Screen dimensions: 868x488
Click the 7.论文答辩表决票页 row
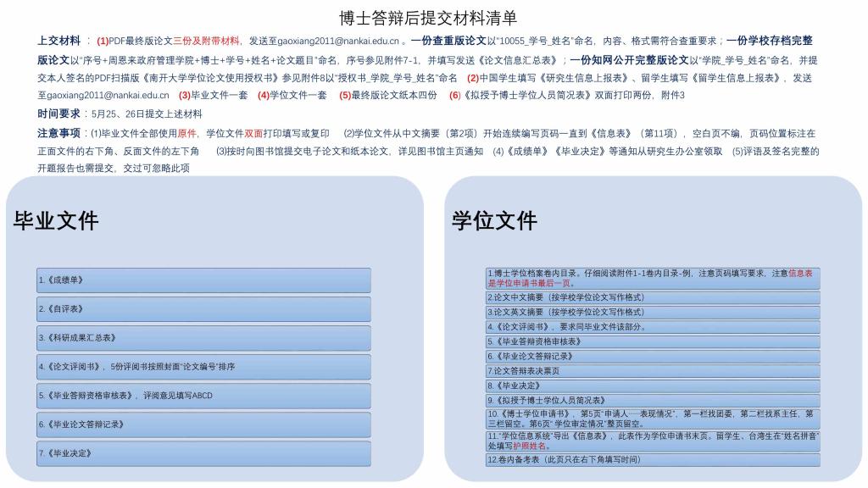coord(652,371)
